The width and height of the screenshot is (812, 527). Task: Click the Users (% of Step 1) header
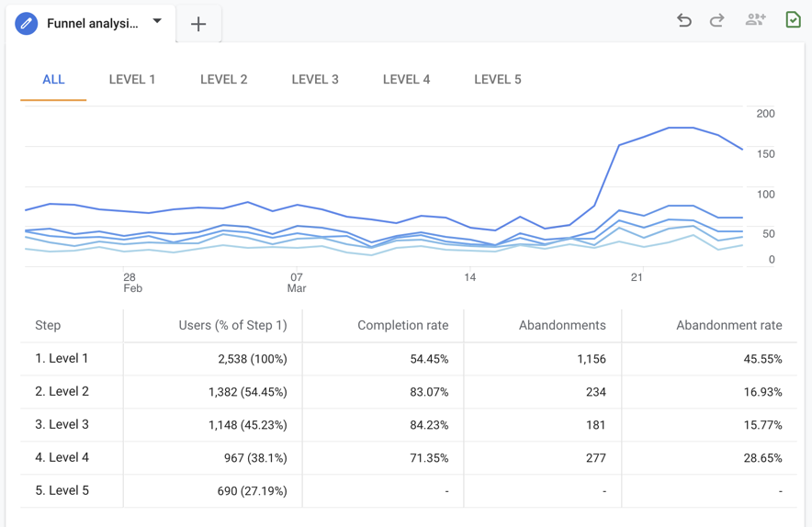tap(231, 325)
